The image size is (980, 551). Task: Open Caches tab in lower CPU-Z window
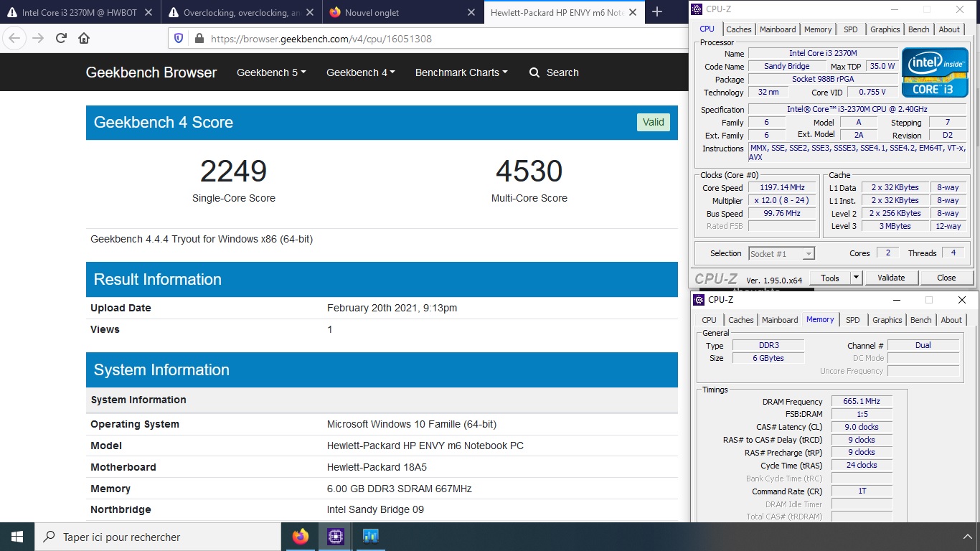tap(741, 320)
